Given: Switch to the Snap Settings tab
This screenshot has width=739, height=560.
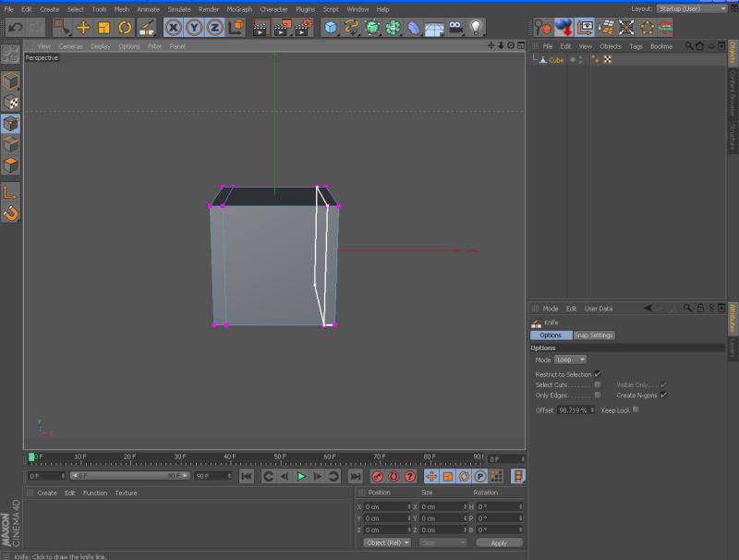Looking at the screenshot, I should pyautogui.click(x=593, y=335).
